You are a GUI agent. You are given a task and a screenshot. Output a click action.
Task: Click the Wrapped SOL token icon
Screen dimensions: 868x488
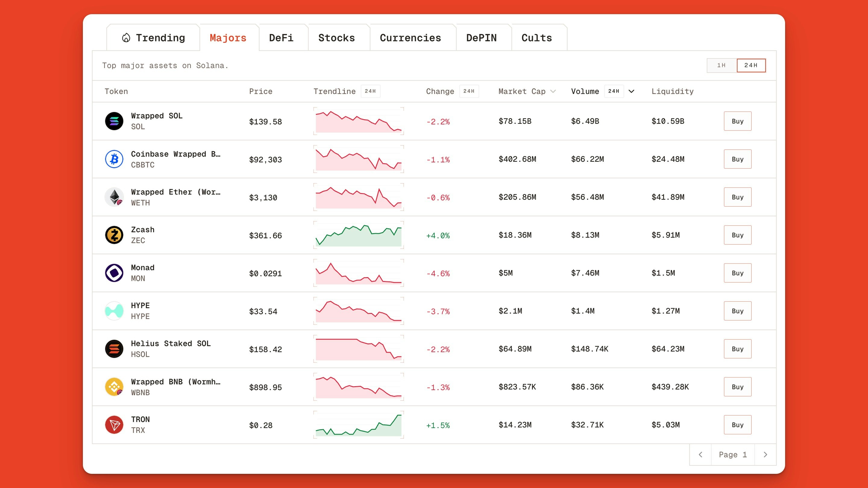[x=114, y=121]
